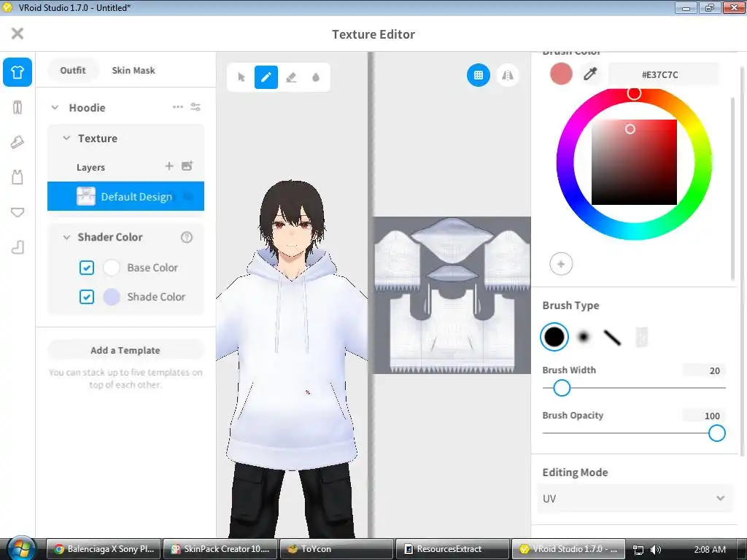Image resolution: width=747 pixels, height=560 pixels.
Task: Collapse the Hoodie section chevron
Action: point(55,108)
